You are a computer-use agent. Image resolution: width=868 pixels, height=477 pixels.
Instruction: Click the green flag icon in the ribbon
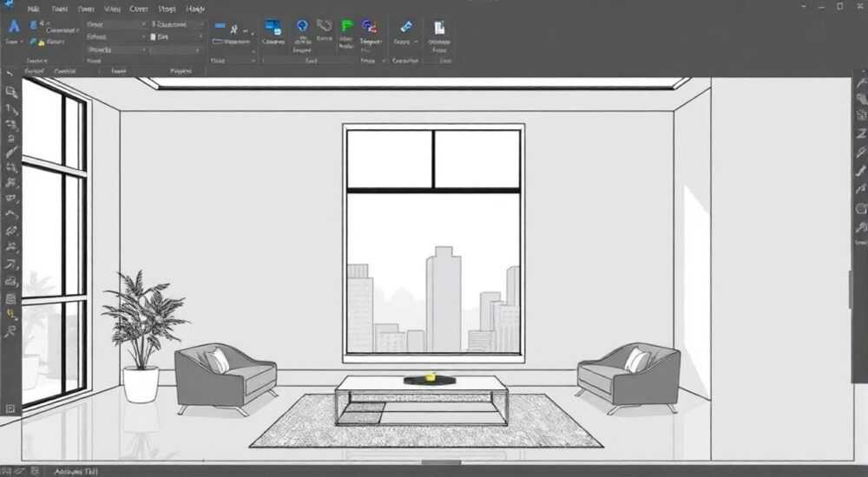tap(347, 26)
